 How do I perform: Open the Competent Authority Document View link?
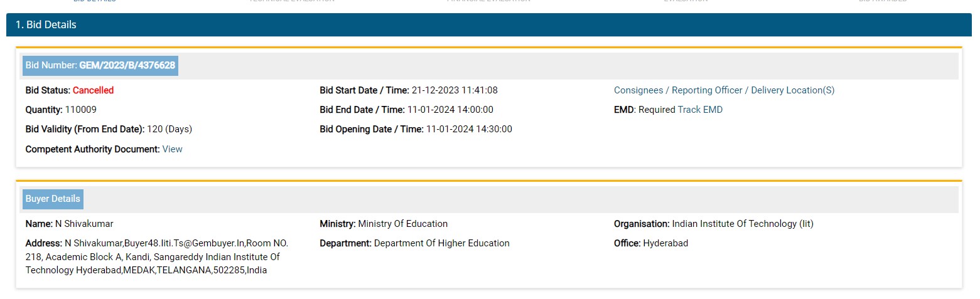click(172, 149)
